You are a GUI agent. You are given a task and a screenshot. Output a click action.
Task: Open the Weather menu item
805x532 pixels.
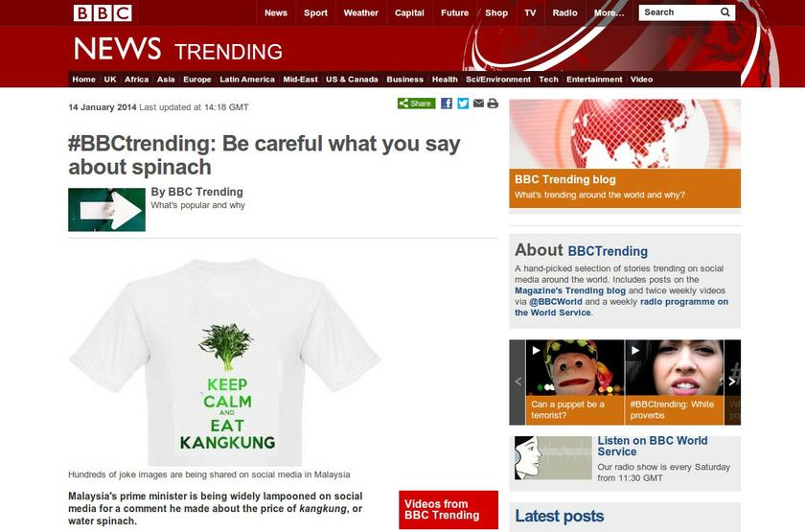point(361,12)
